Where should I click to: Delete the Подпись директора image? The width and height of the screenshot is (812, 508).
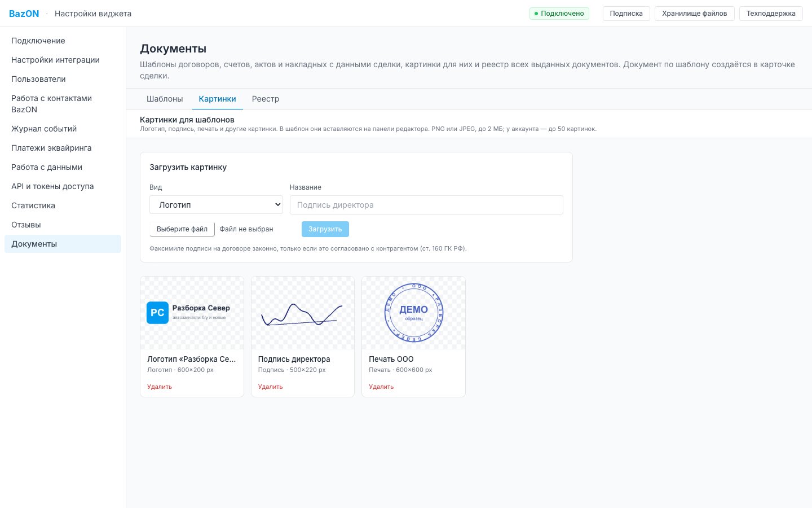[x=270, y=387]
